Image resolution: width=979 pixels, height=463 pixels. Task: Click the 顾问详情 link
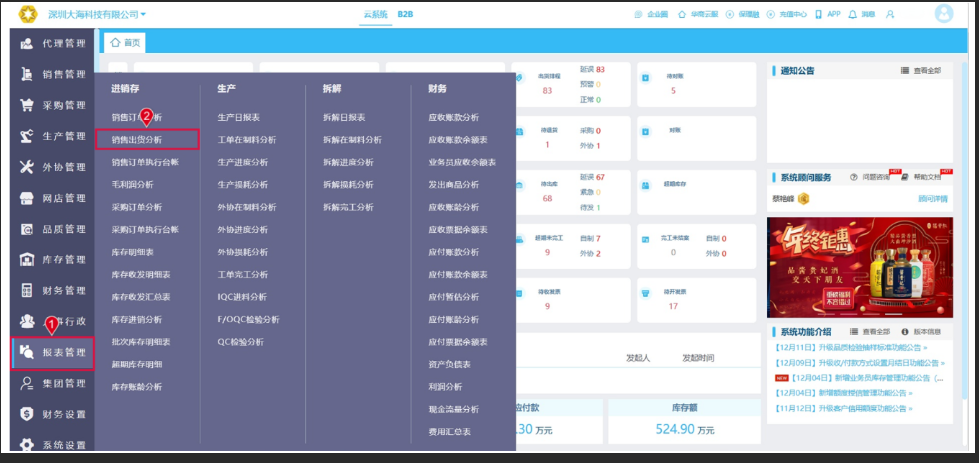(x=933, y=199)
